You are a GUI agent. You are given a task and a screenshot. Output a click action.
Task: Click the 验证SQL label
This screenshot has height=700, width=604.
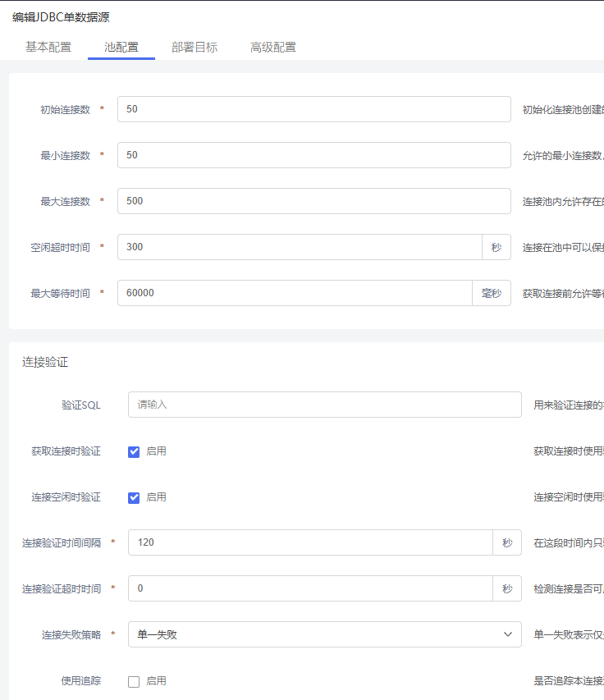coord(81,405)
